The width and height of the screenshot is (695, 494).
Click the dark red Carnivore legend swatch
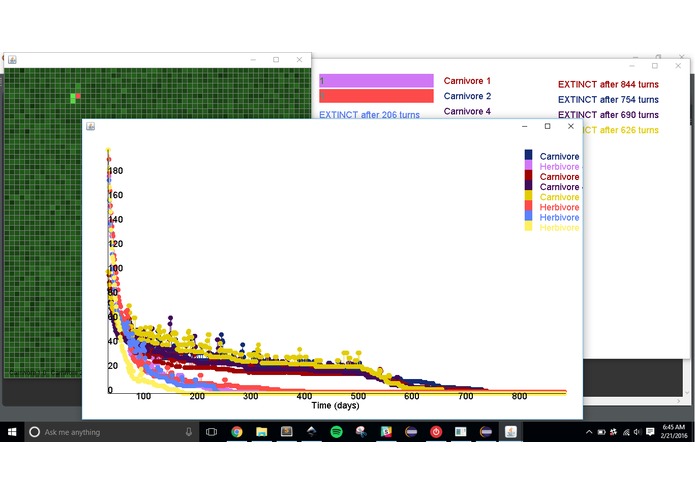coord(528,175)
